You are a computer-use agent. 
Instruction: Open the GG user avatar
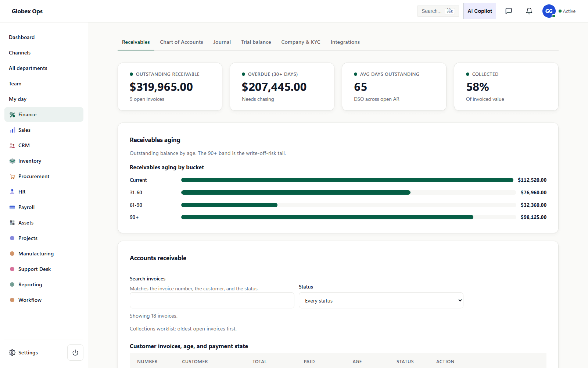click(549, 11)
